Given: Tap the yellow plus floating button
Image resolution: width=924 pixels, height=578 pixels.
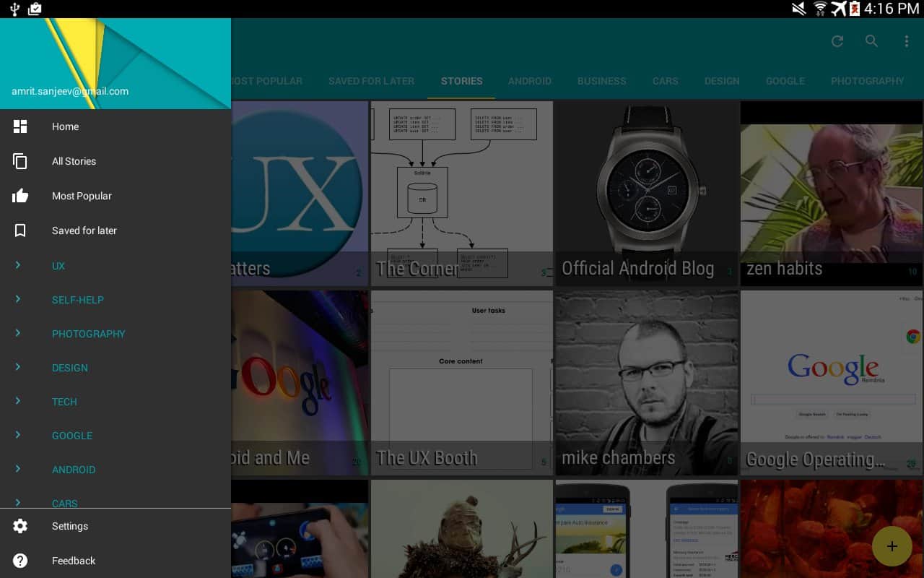Looking at the screenshot, I should point(892,546).
